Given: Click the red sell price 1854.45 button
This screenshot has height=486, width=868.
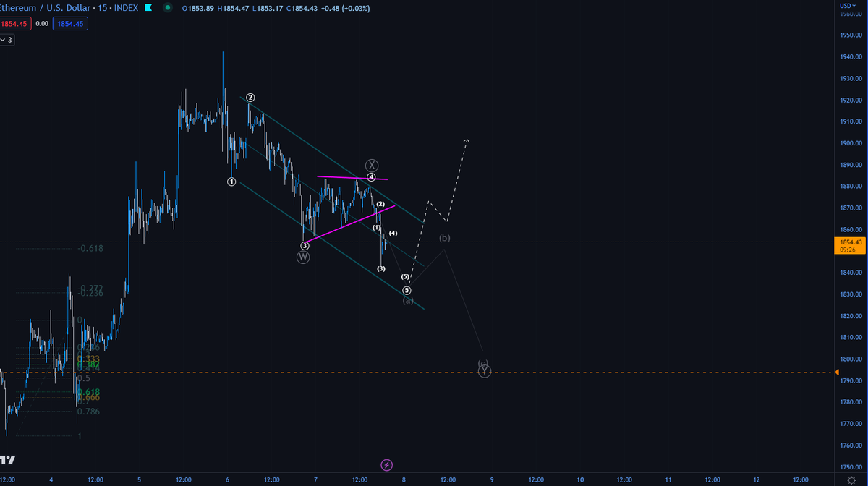Looking at the screenshot, I should tap(14, 24).
